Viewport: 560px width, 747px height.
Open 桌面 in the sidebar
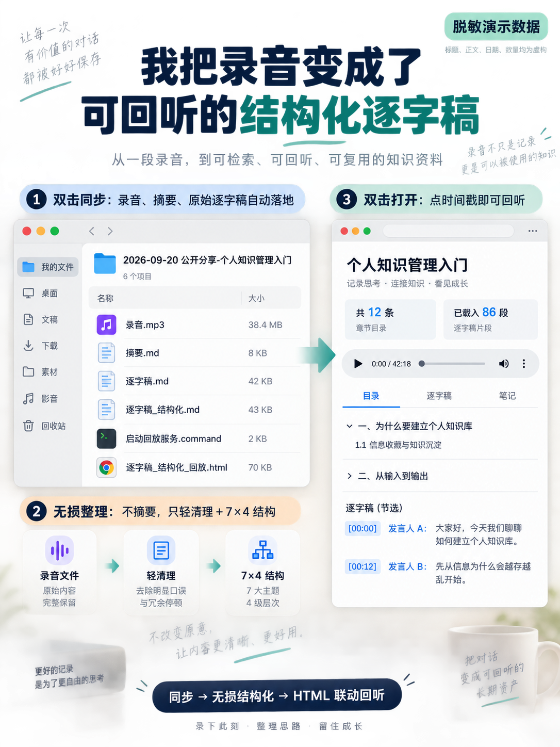(x=40, y=293)
